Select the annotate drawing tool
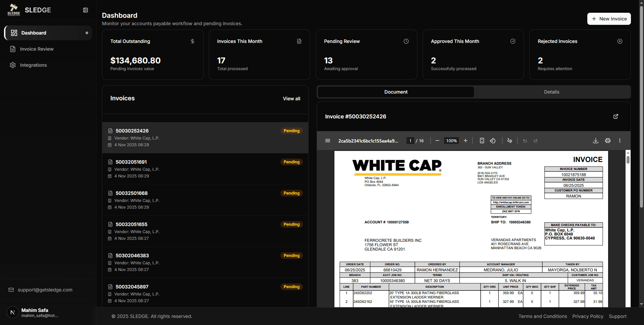Viewport: 644px width, 325px height. 510,141
